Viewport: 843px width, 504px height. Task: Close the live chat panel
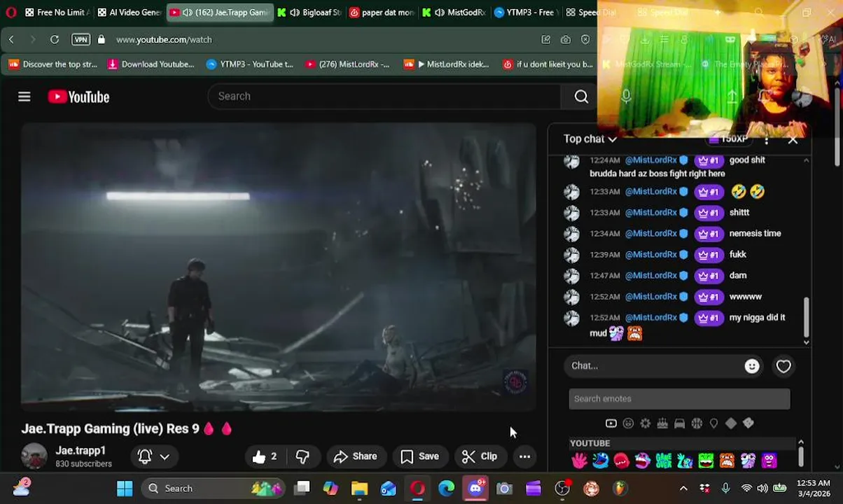[793, 139]
